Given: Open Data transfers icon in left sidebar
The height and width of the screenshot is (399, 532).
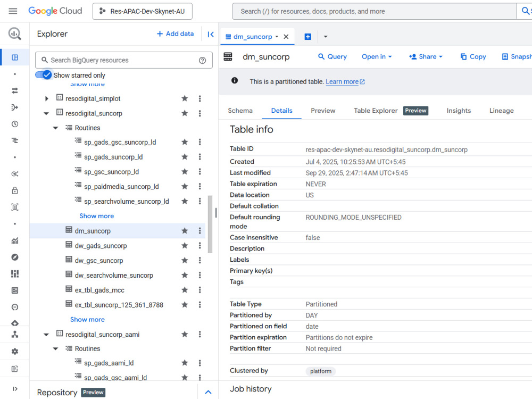Looking at the screenshot, I should tap(14, 90).
